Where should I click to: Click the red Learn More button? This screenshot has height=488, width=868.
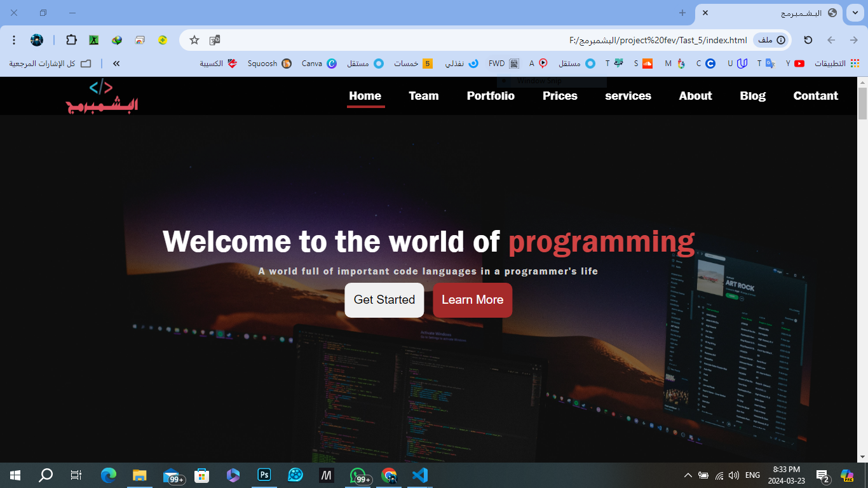pos(472,300)
